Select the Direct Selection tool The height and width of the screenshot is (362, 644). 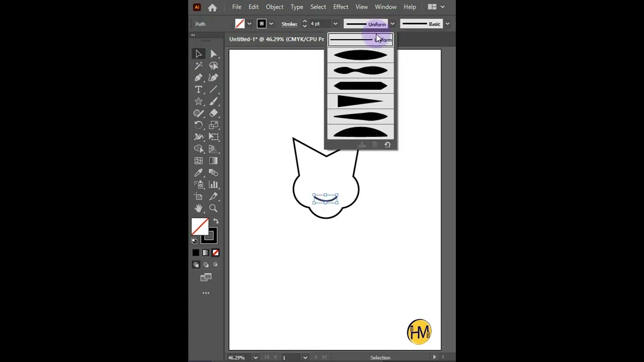213,54
